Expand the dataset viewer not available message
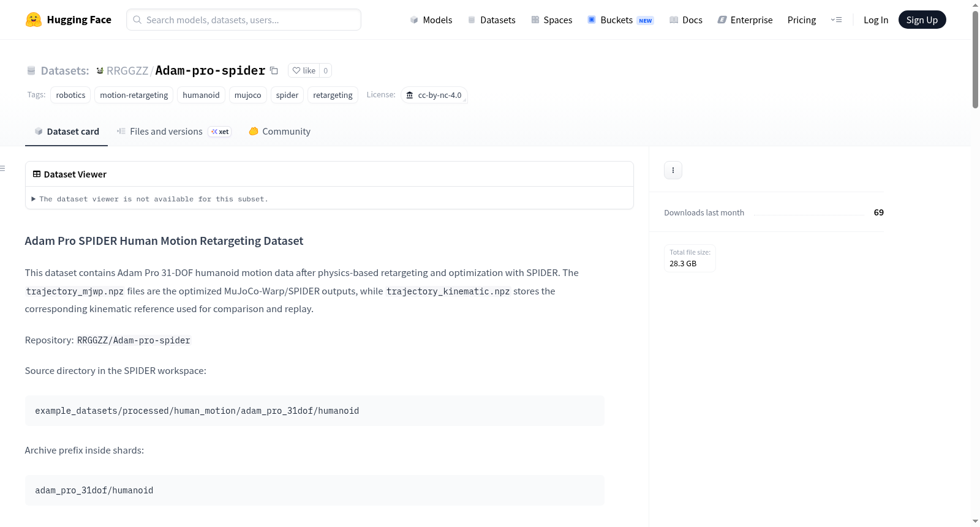The height and width of the screenshot is (527, 980). click(150, 199)
